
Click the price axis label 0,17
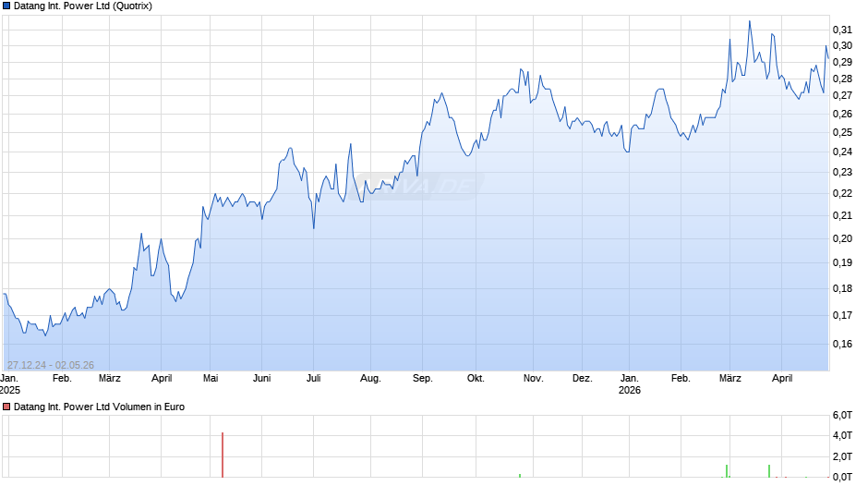click(842, 315)
